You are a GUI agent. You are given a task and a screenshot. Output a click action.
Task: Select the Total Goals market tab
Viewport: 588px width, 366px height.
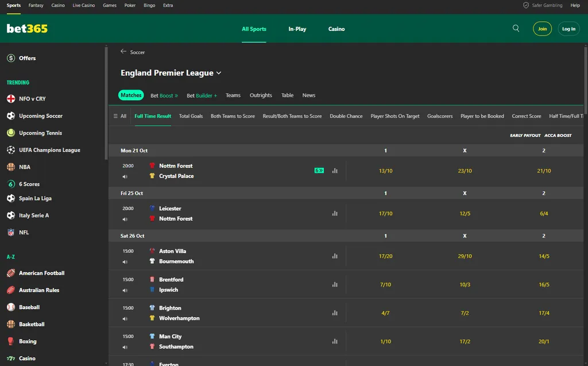(x=191, y=116)
